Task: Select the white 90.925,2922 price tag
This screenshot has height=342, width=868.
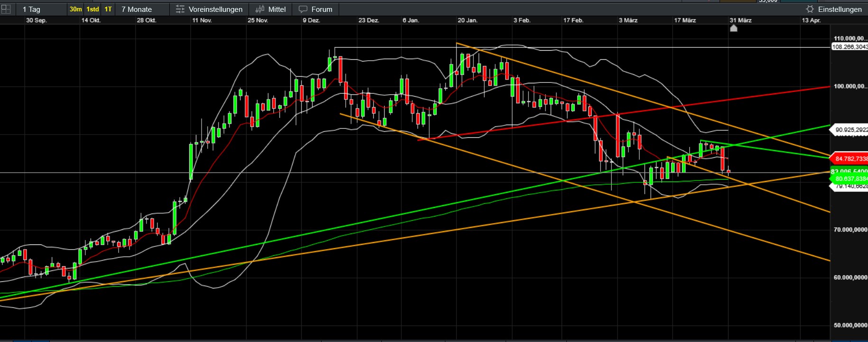Action: tap(850, 130)
